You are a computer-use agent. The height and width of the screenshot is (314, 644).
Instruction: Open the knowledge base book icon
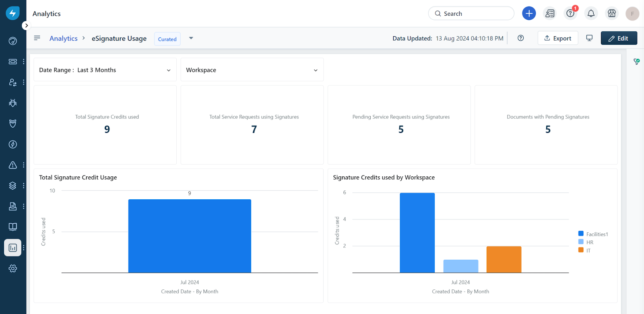point(13,227)
